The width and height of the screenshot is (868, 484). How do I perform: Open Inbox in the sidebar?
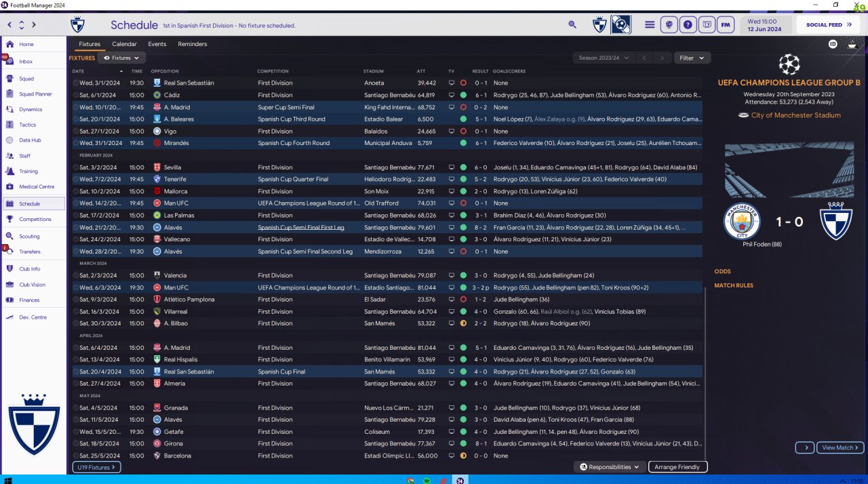(x=33, y=62)
